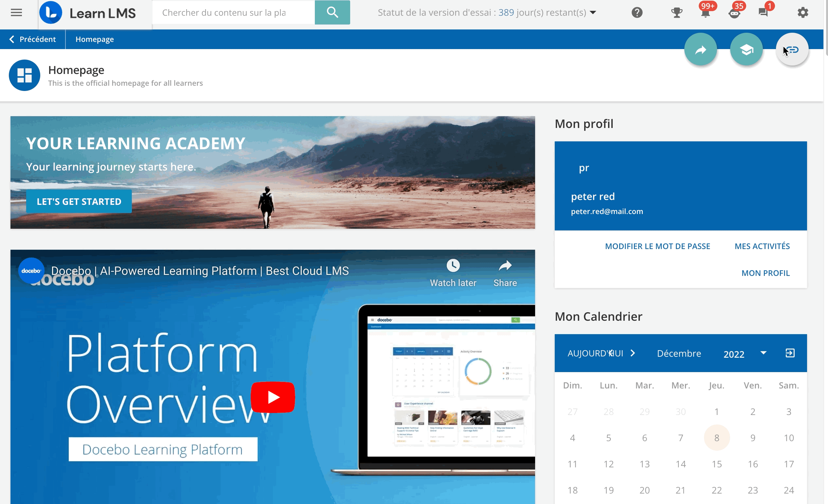Click the Précédent back button
This screenshot has width=828, height=504.
point(33,39)
